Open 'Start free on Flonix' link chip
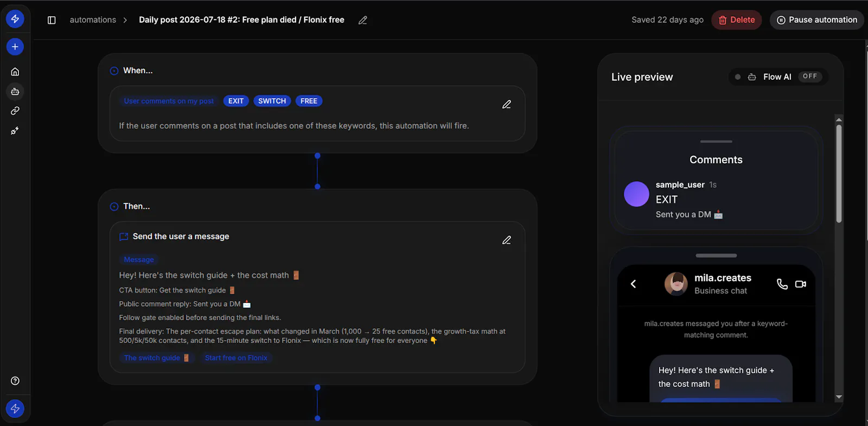Screen dimensions: 868x426 point(236,358)
